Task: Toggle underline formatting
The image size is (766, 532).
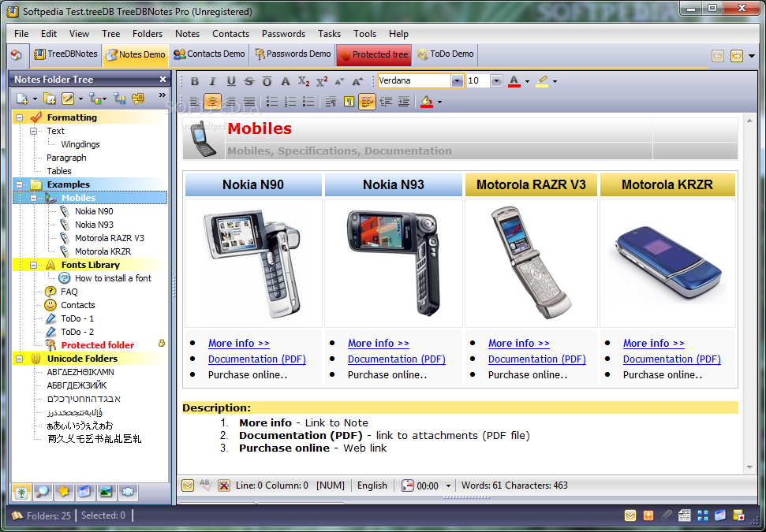Action: [x=230, y=81]
